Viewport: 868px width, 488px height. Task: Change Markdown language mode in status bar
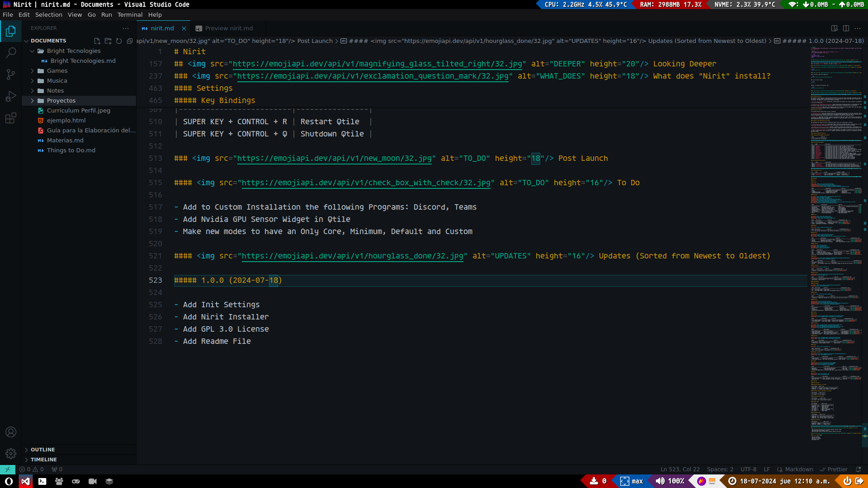[x=798, y=469]
